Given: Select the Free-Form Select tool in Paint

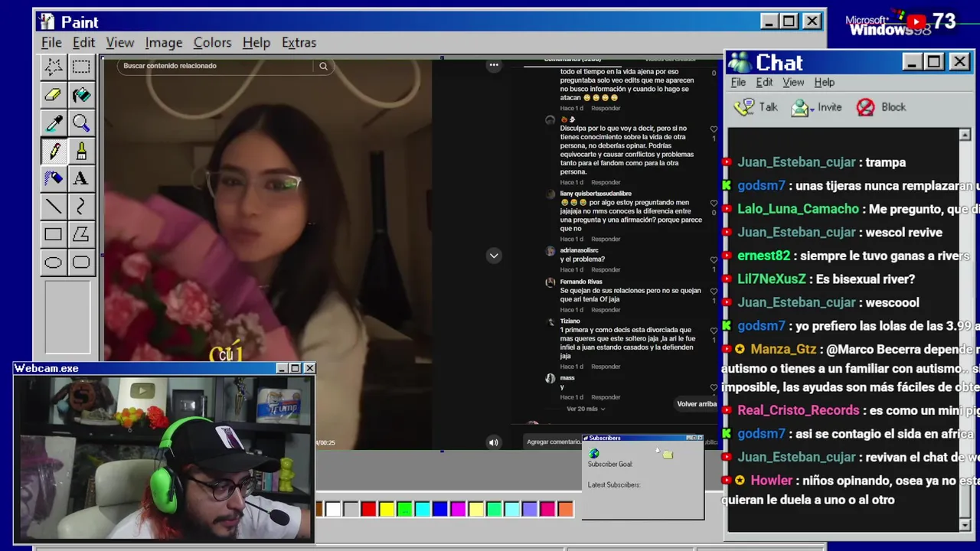Looking at the screenshot, I should [x=53, y=67].
